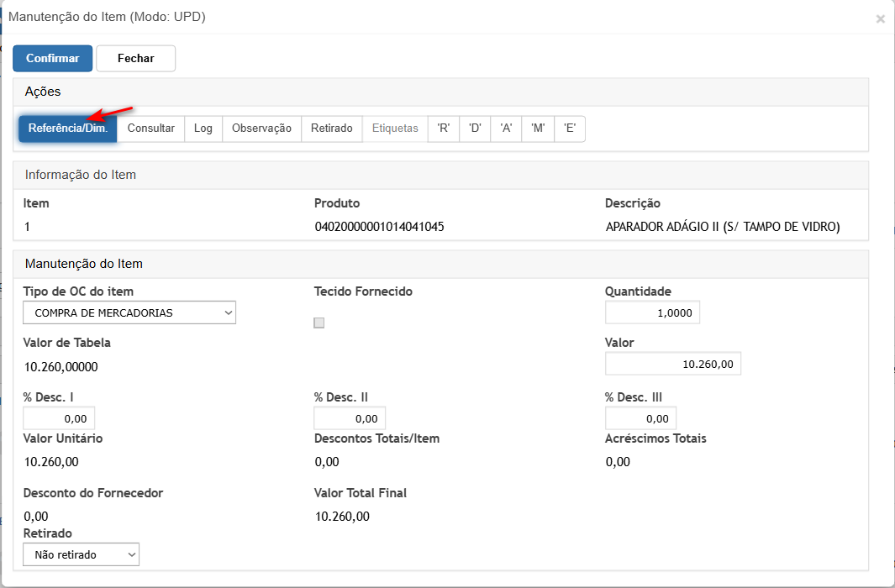895x588 pixels.
Task: Open the Retirado status dropdown
Action: coord(82,554)
